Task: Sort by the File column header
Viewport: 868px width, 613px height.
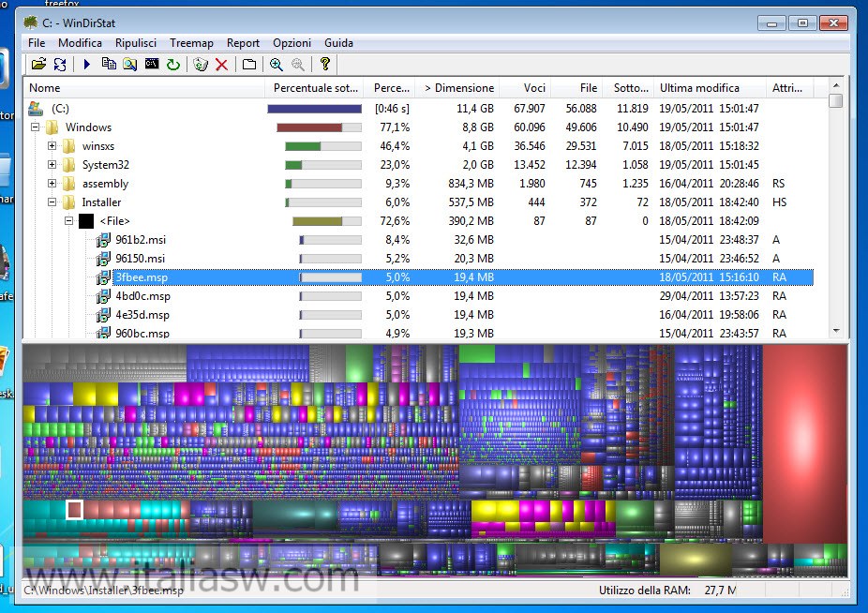Action: (x=577, y=87)
